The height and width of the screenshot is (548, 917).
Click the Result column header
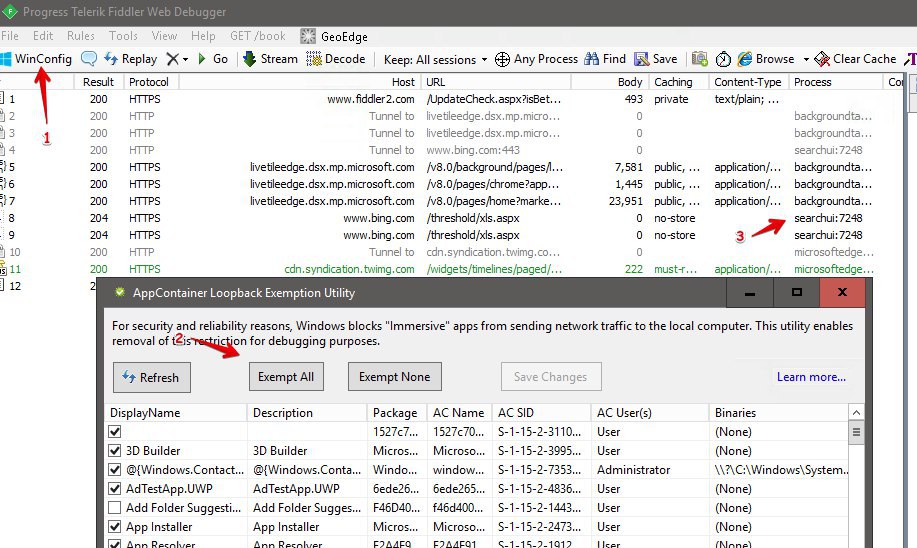pyautogui.click(x=98, y=82)
